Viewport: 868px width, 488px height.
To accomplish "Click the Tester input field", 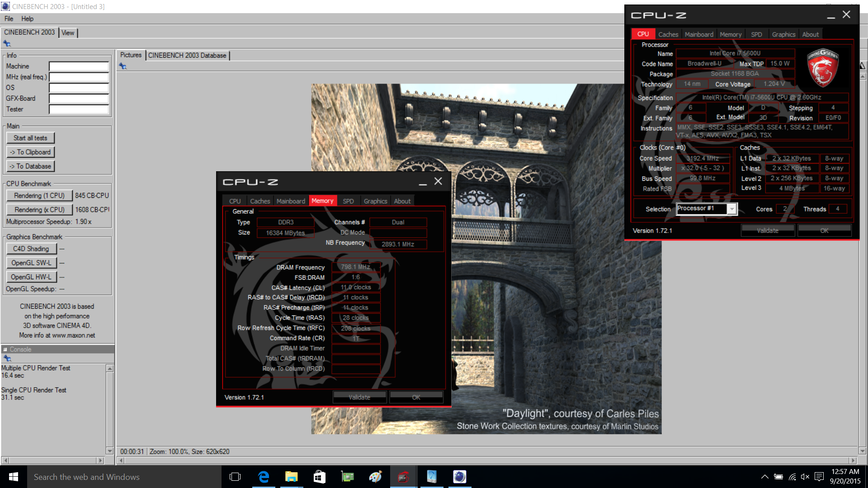I will click(x=79, y=109).
